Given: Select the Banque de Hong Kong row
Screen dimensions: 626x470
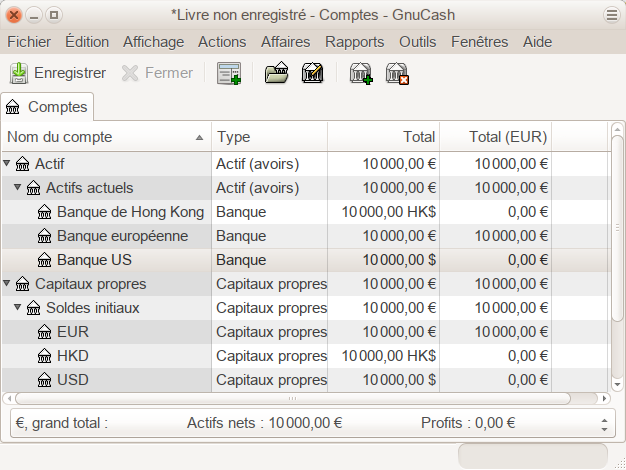Looking at the screenshot, I should (x=307, y=212).
